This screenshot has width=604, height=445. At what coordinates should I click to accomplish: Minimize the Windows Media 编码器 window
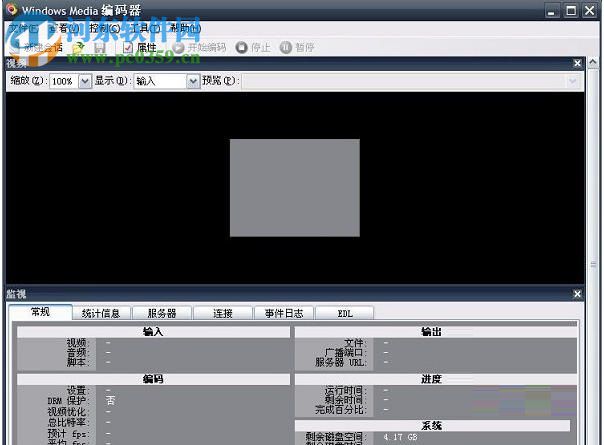(x=552, y=10)
